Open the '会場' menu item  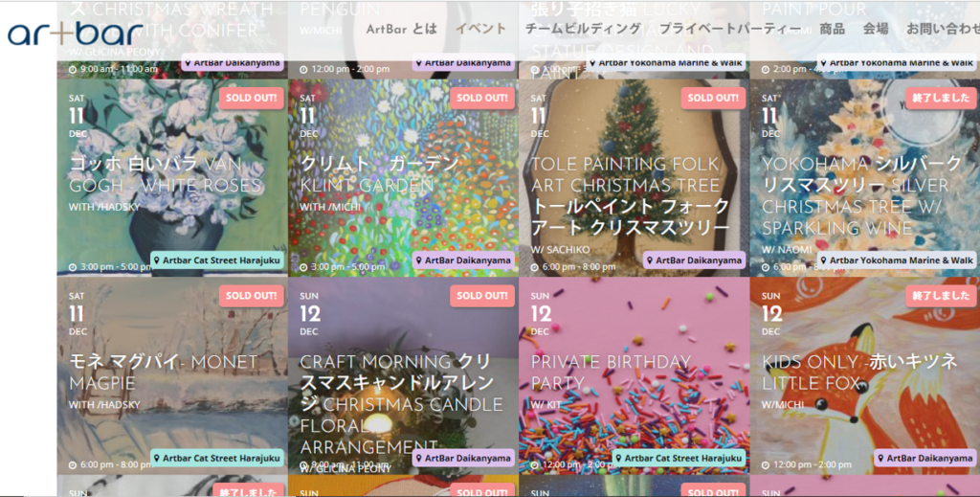tap(876, 29)
